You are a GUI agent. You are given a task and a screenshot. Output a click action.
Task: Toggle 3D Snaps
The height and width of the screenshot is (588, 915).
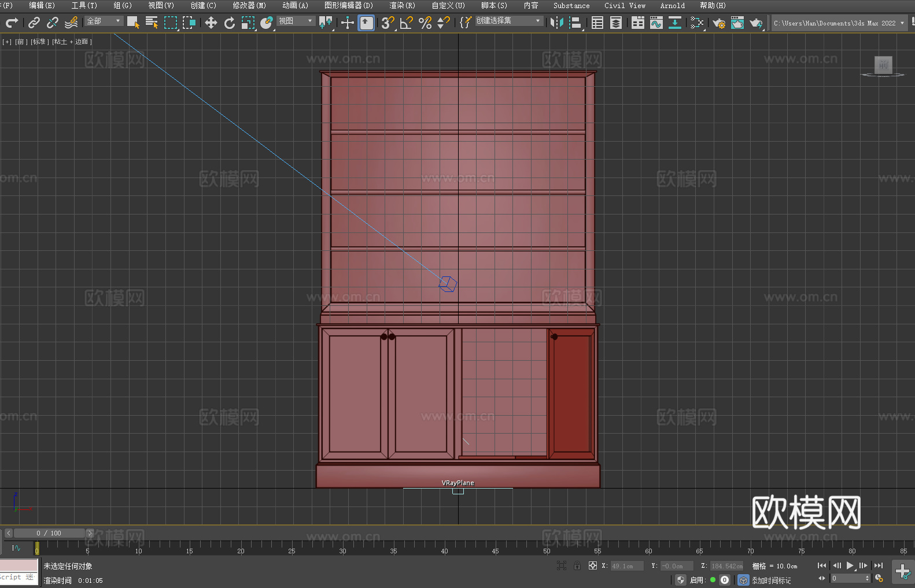[388, 23]
